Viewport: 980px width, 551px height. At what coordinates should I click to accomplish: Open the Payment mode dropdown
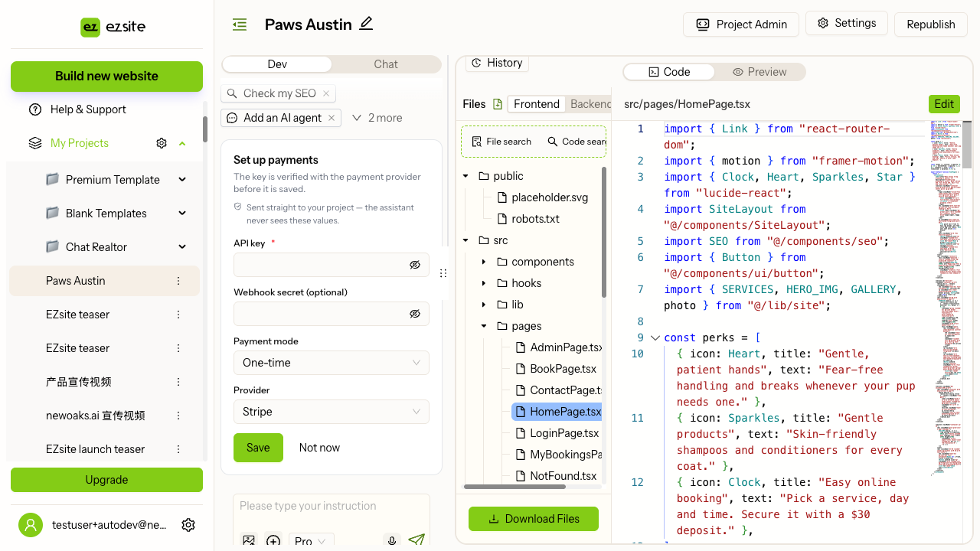tap(332, 363)
